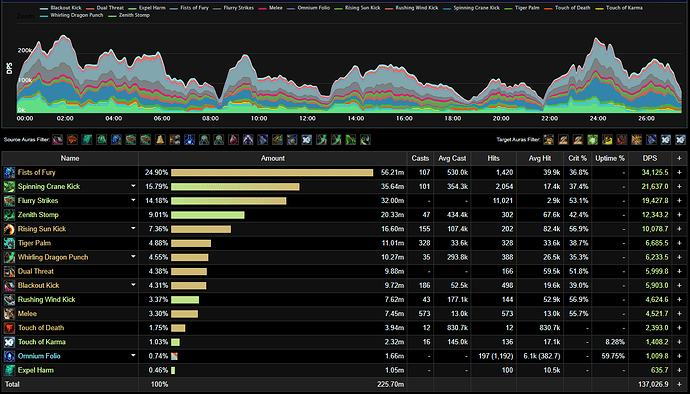Sort table by the Name column header
Image resolution: width=690 pixels, height=394 pixels.
tap(70, 158)
